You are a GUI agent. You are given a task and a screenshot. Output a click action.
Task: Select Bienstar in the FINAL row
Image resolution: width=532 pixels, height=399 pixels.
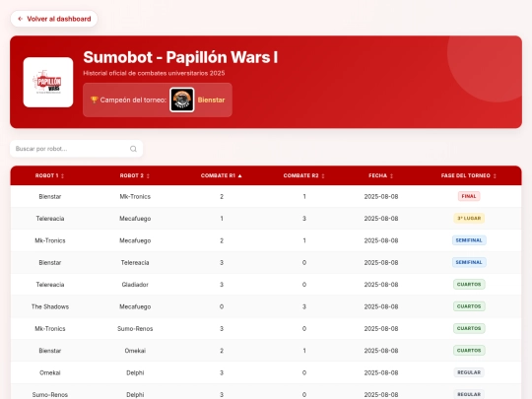pyautogui.click(x=50, y=196)
